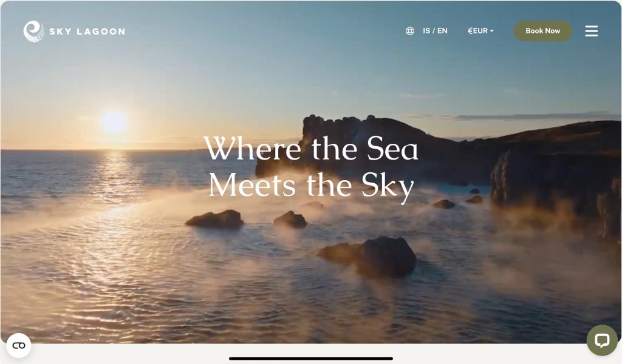Click the globe language icon
This screenshot has height=364, width=622.
(x=410, y=31)
